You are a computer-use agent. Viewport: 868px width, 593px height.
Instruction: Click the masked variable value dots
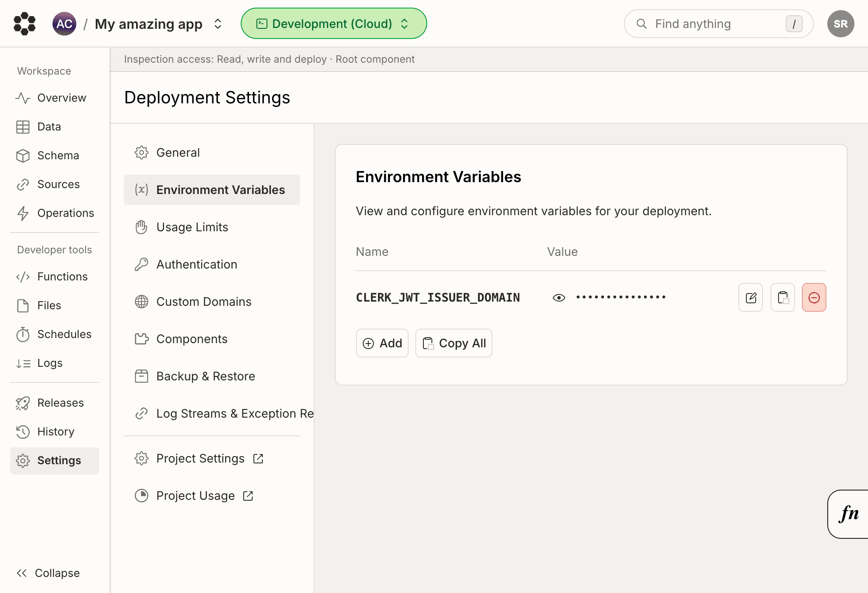point(621,297)
